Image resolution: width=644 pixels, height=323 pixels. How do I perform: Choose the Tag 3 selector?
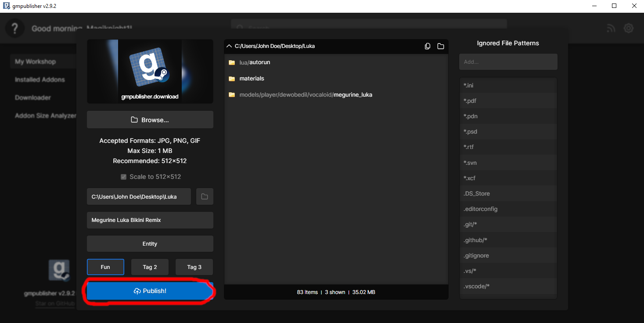click(x=194, y=267)
